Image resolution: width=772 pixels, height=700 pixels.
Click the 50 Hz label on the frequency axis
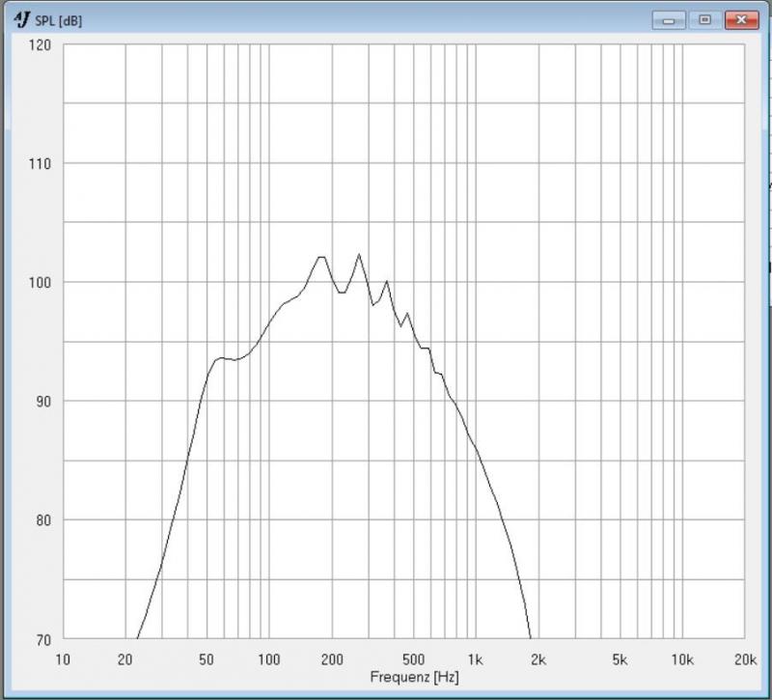(x=207, y=660)
